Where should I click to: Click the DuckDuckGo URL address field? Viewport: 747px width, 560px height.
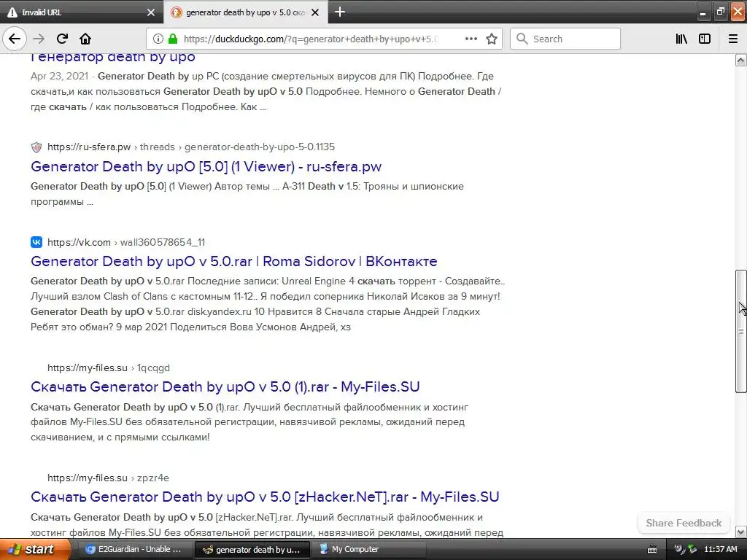[x=311, y=39]
